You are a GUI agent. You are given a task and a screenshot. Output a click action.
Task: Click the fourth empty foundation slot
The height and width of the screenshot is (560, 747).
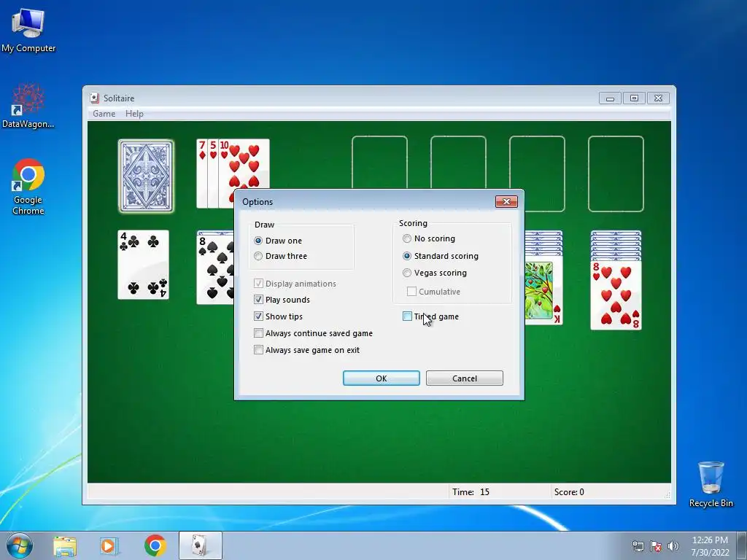(x=616, y=174)
